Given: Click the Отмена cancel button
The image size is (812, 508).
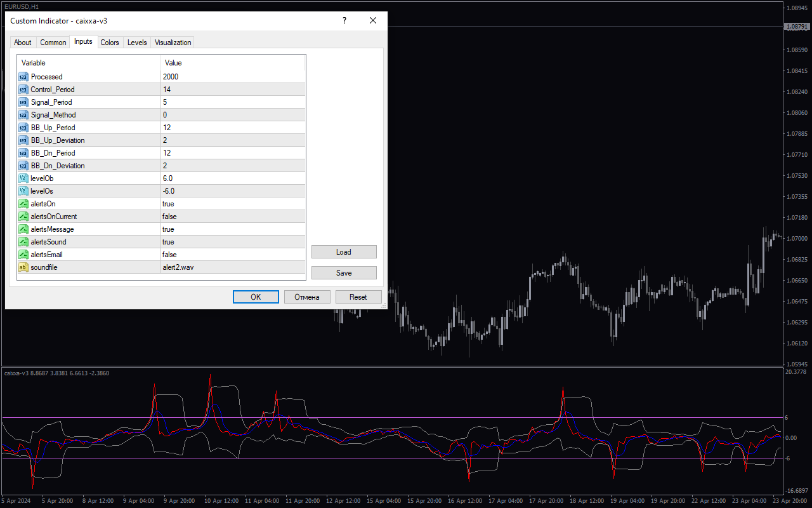Looking at the screenshot, I should click(307, 297).
